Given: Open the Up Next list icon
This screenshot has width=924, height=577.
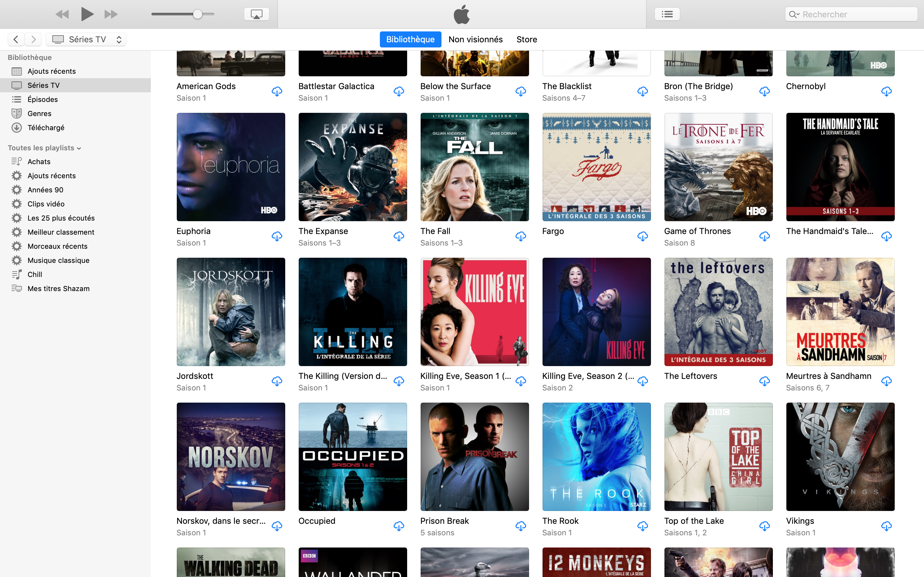Looking at the screenshot, I should pos(667,14).
